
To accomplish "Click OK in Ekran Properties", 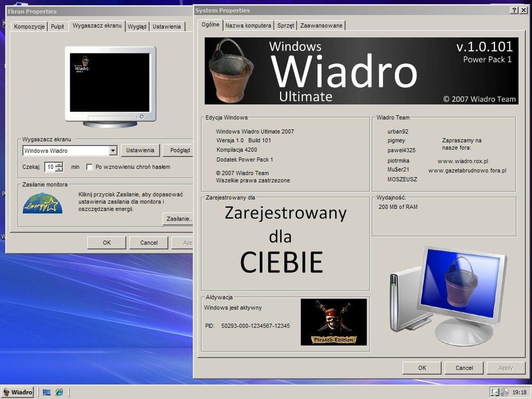I will click(107, 243).
